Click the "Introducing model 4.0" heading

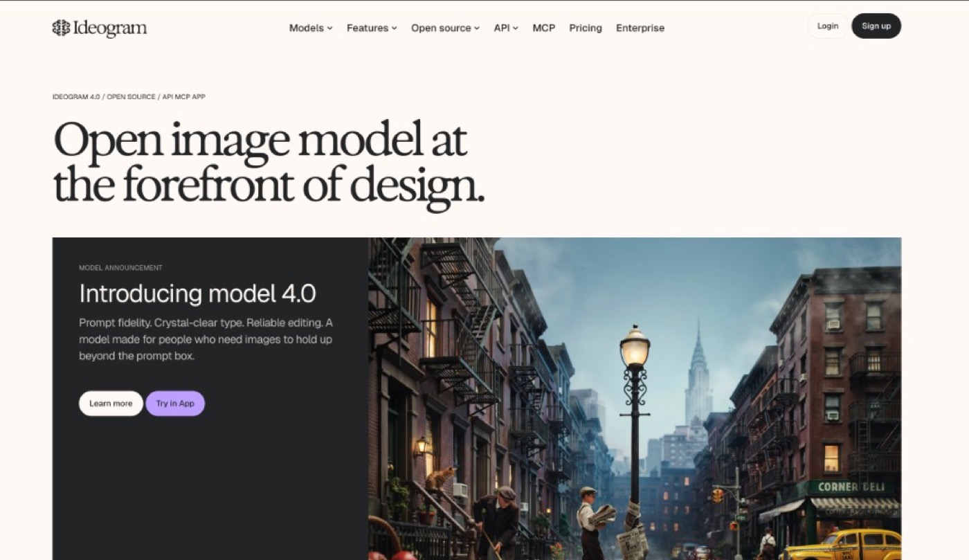197,293
